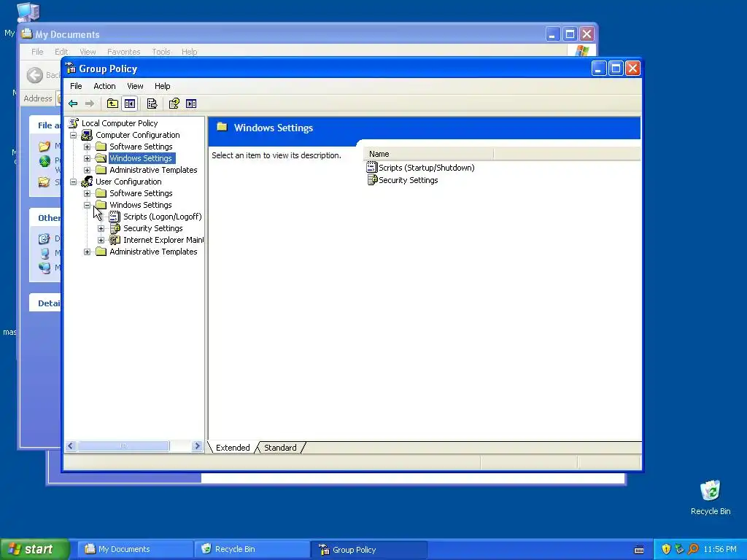
Task: Open the Help menu in Group Policy
Action: pyautogui.click(x=162, y=86)
